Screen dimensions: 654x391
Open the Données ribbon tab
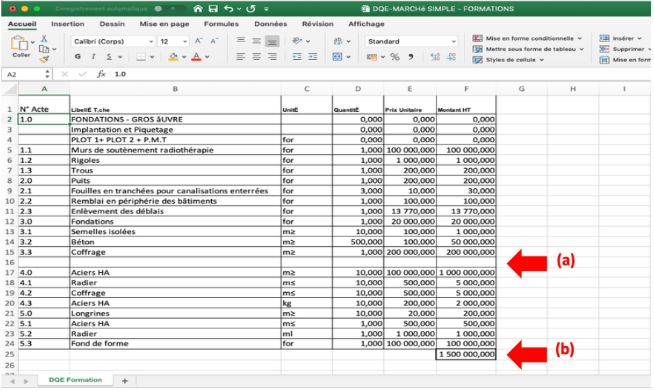[271, 24]
